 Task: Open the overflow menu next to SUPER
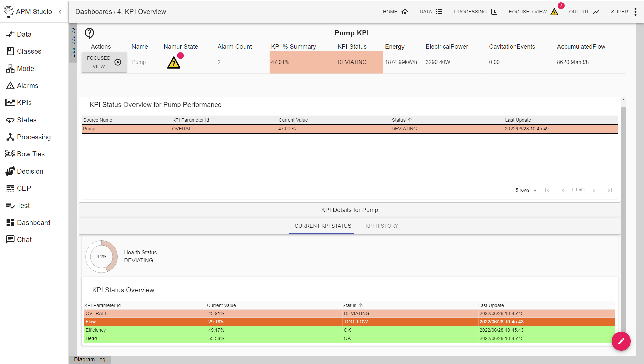tap(635, 12)
